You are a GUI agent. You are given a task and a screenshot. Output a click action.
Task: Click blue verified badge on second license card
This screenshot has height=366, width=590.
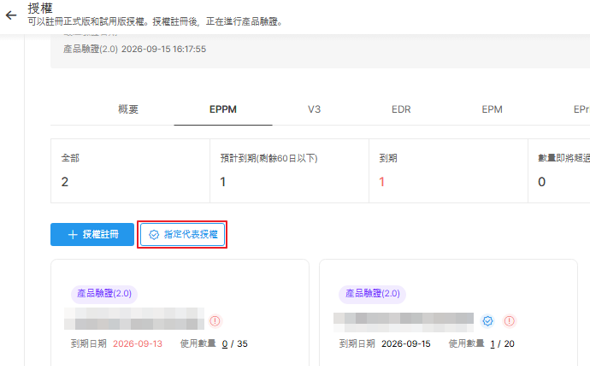coord(488,321)
